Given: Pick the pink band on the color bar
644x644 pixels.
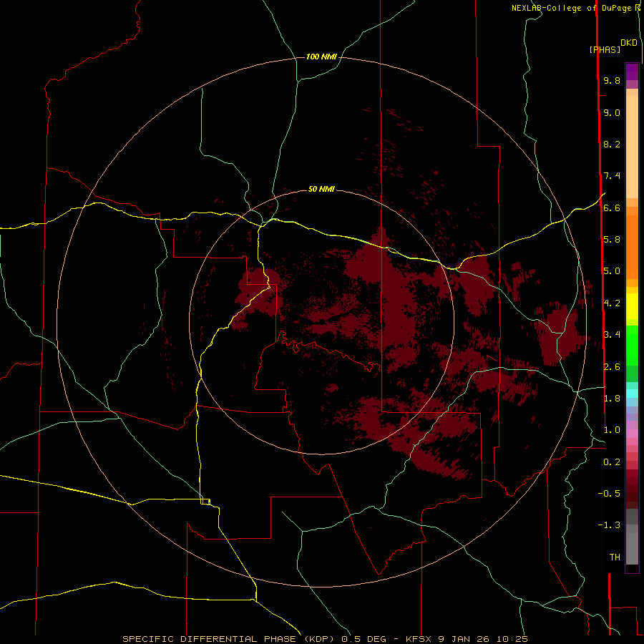Looking at the screenshot, I should 632,434.
